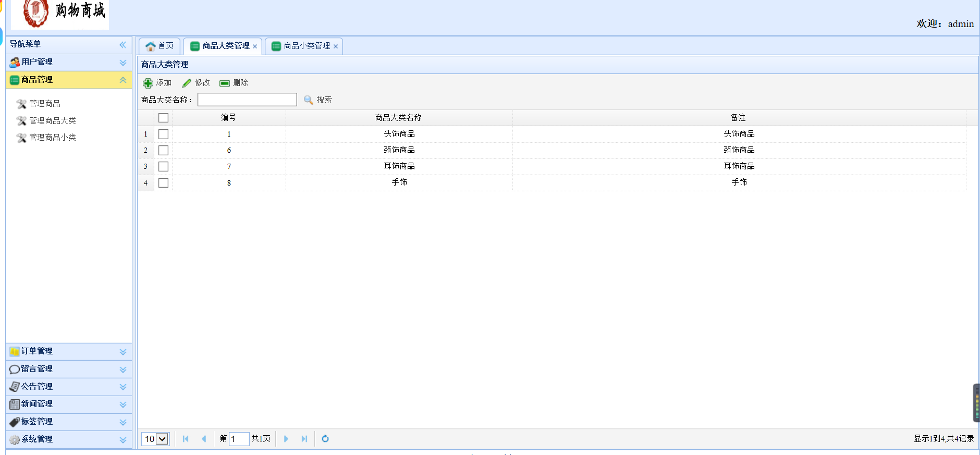Click the shopping mall logo
980x455 pixels.
tap(60, 14)
